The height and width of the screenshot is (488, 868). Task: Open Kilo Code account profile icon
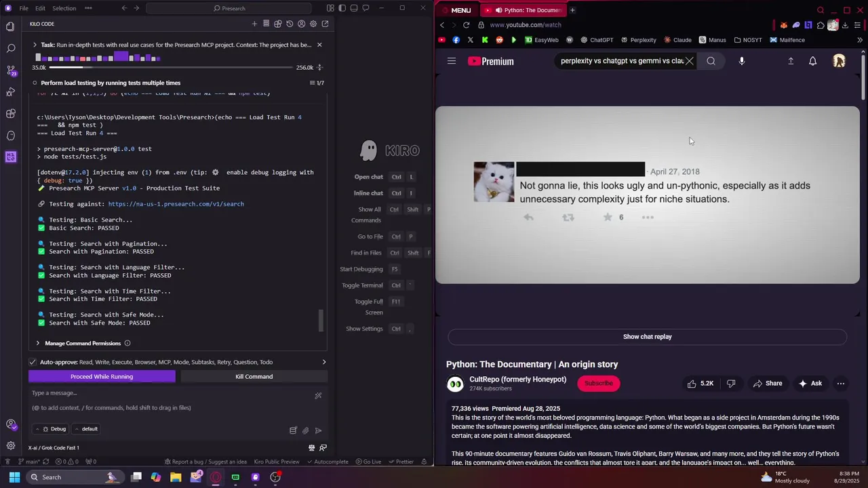pos(301,24)
